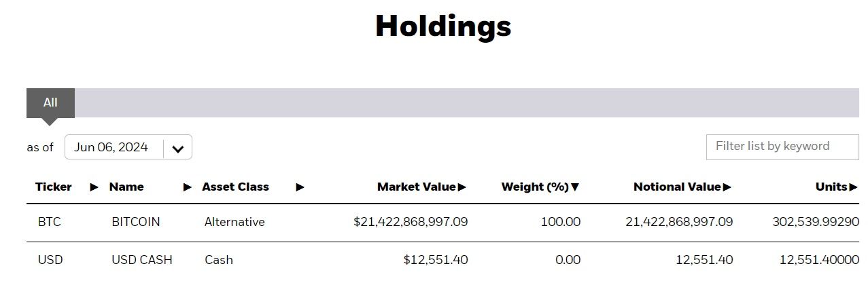Open the Jun 06, 2024 date selector
Viewport: 868px width, 285px height.
112,147
